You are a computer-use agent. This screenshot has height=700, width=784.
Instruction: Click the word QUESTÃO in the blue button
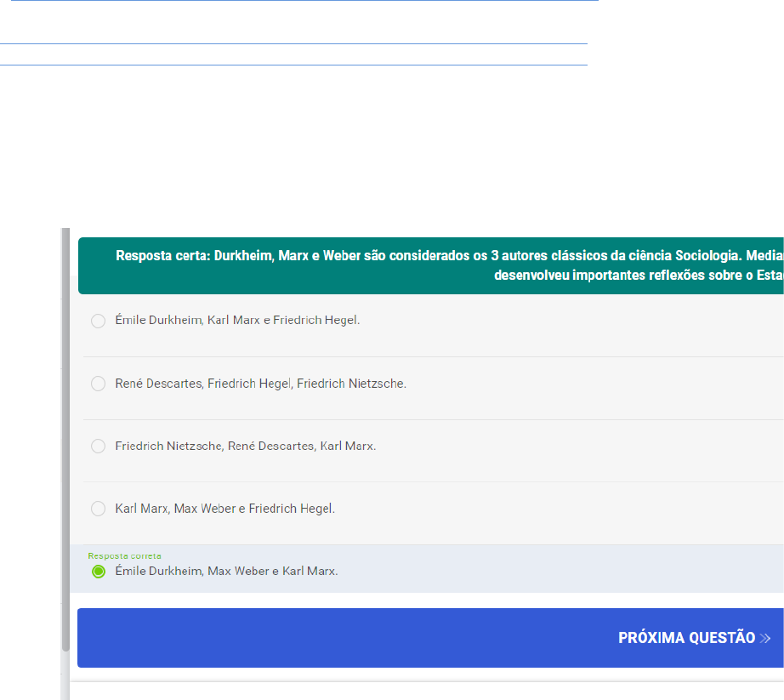pyautogui.click(x=722, y=638)
